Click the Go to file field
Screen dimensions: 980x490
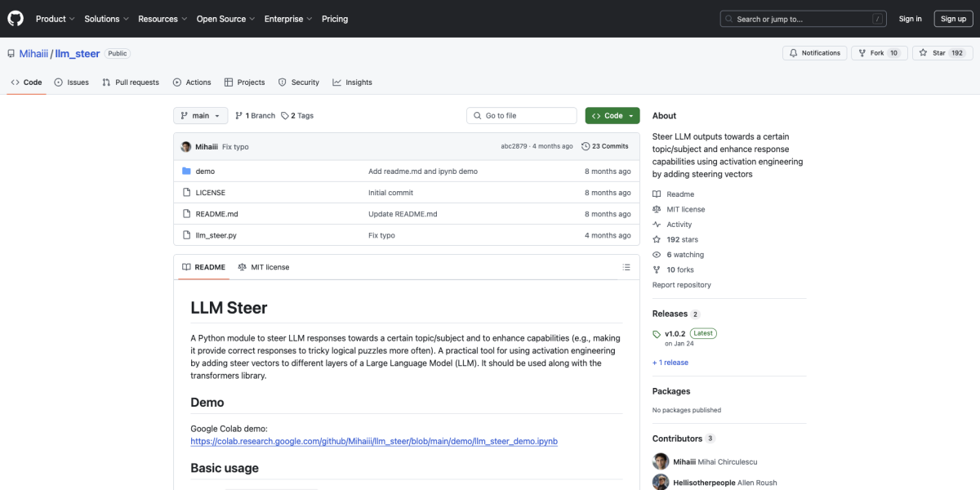click(523, 116)
